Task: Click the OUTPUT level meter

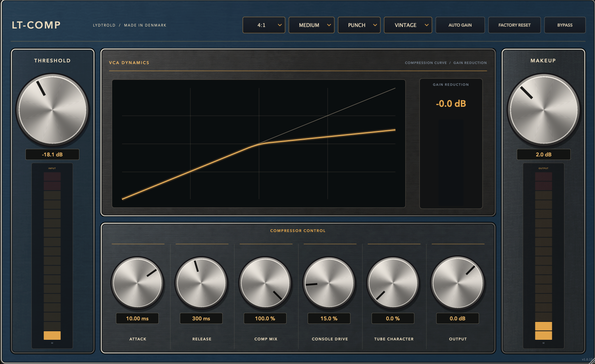Action: 543,256
